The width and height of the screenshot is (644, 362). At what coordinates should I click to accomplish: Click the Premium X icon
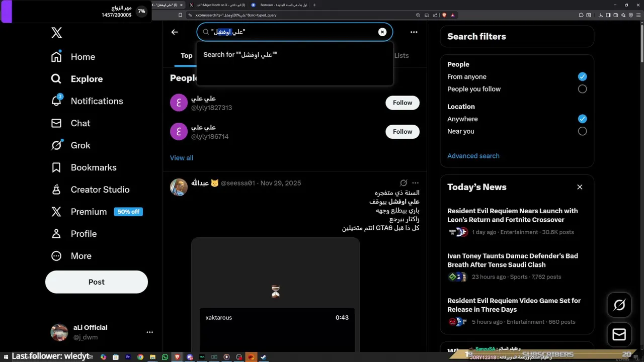pos(56,212)
